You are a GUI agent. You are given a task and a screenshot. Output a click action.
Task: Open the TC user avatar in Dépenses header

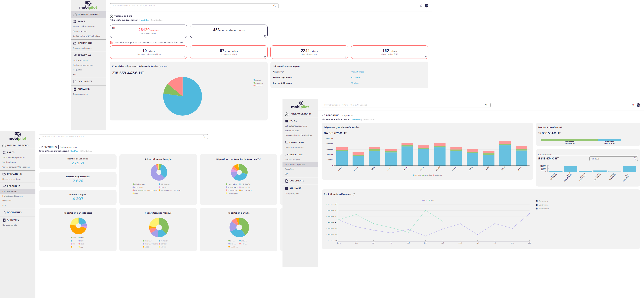tap(639, 105)
